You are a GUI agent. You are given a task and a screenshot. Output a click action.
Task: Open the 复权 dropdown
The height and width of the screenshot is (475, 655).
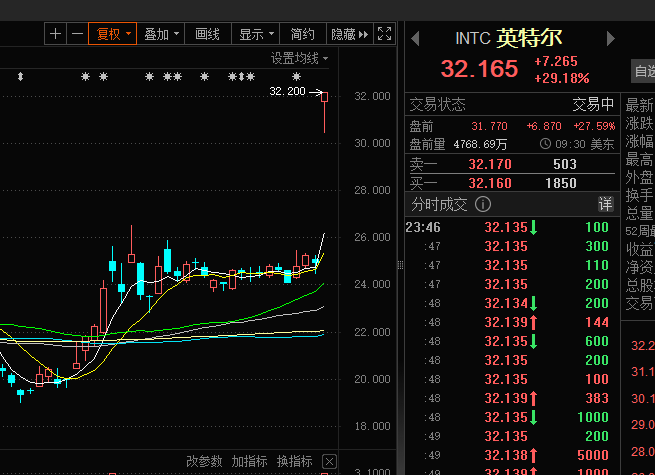point(113,34)
